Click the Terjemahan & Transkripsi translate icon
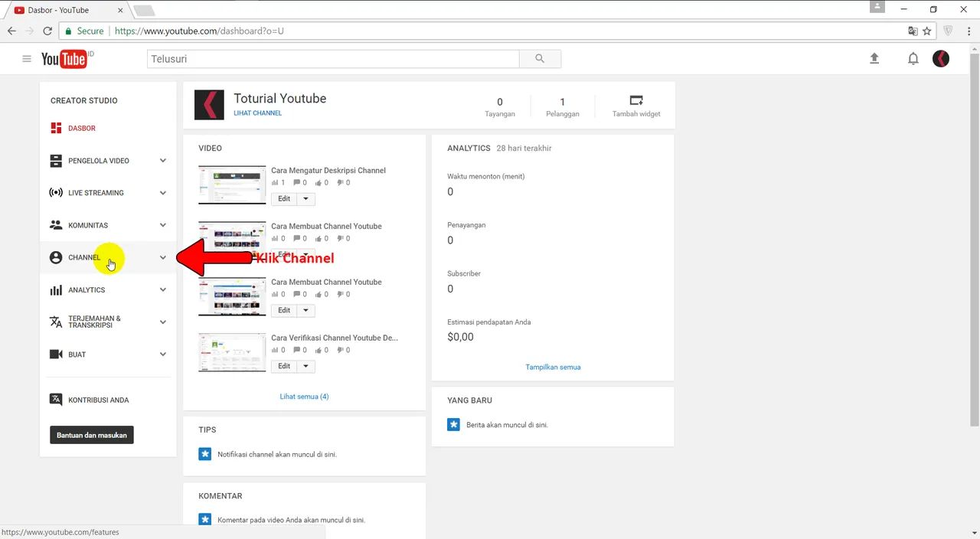This screenshot has width=980, height=539. 56,322
